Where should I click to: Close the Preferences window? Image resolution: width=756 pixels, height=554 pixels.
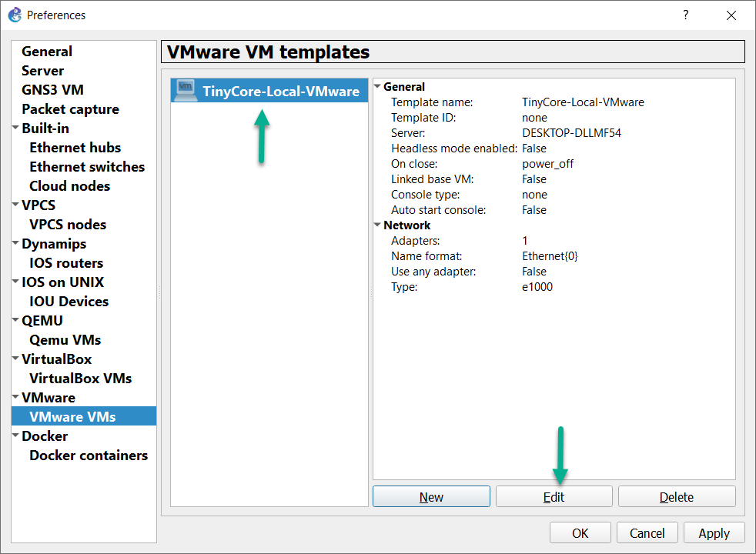click(731, 15)
